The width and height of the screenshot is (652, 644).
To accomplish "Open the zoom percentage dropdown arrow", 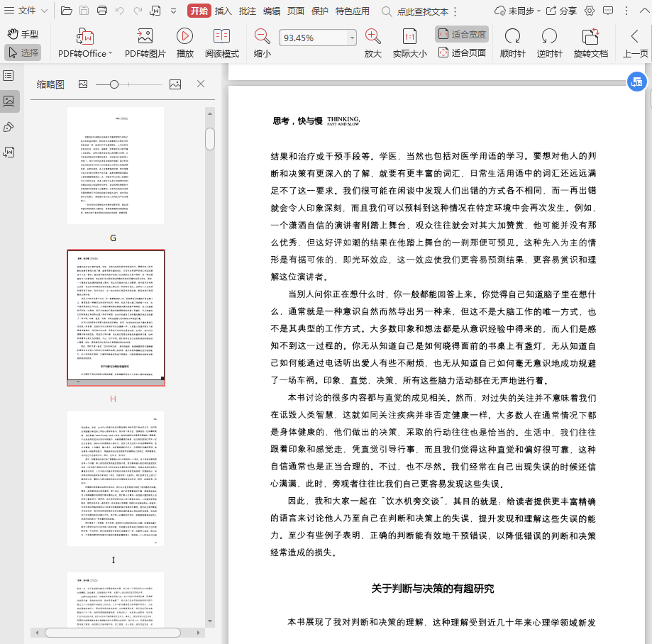I will click(352, 38).
